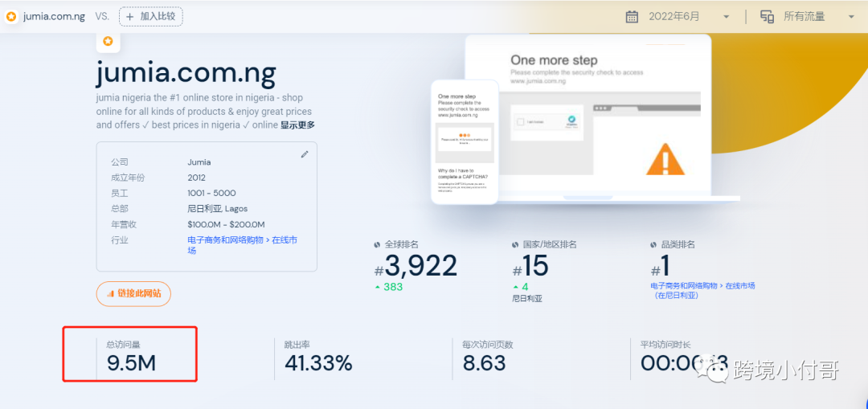Click 显示更多 to expand the description
The height and width of the screenshot is (409, 868).
point(297,125)
